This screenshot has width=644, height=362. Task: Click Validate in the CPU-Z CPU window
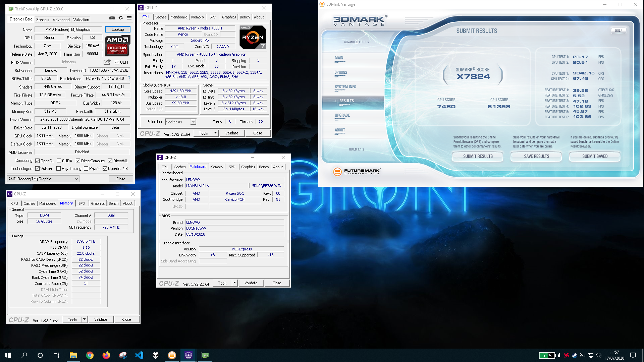[x=232, y=133]
